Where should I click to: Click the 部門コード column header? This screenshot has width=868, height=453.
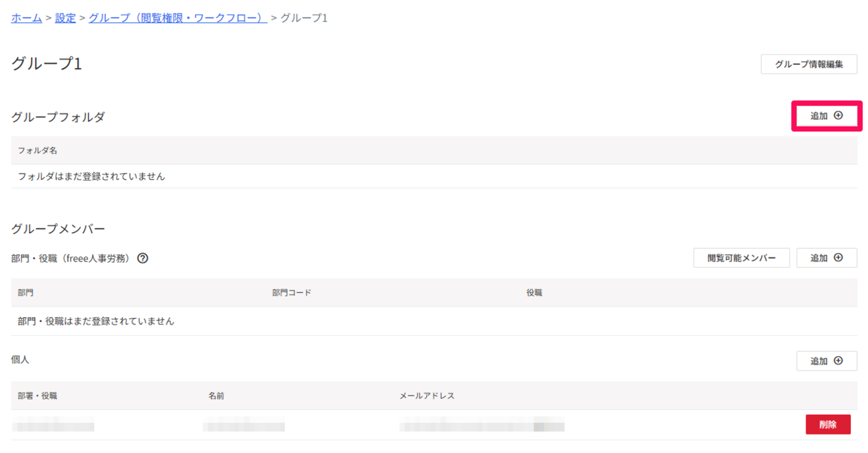291,293
